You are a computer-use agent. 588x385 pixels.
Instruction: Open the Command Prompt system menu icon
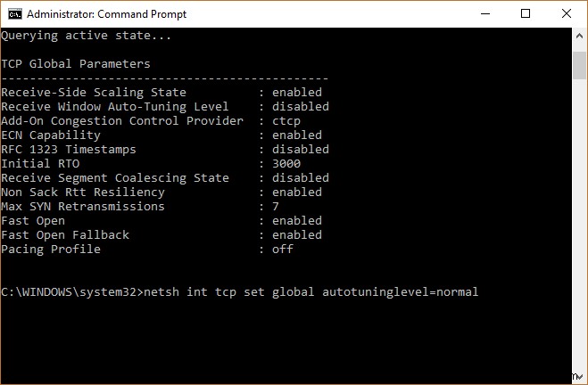[x=12, y=13]
